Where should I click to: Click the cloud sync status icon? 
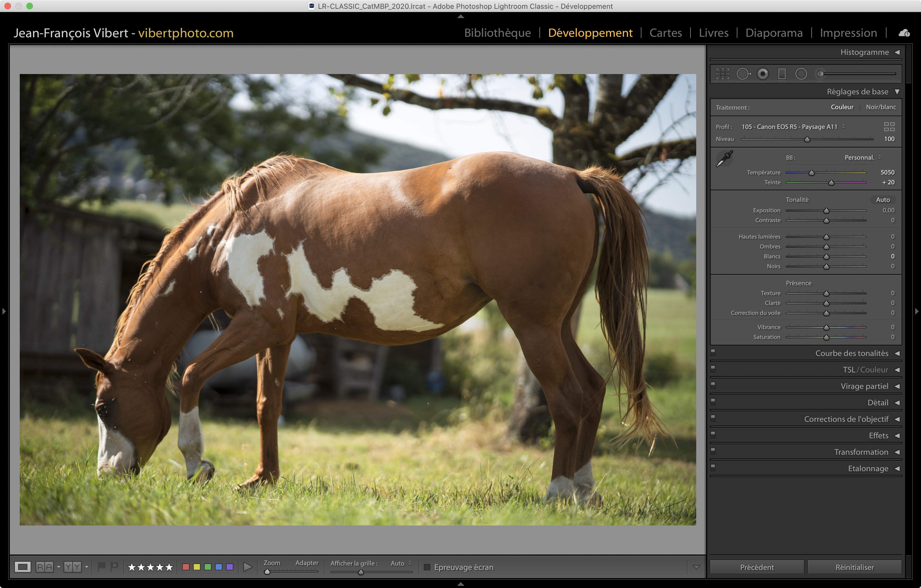(x=904, y=33)
